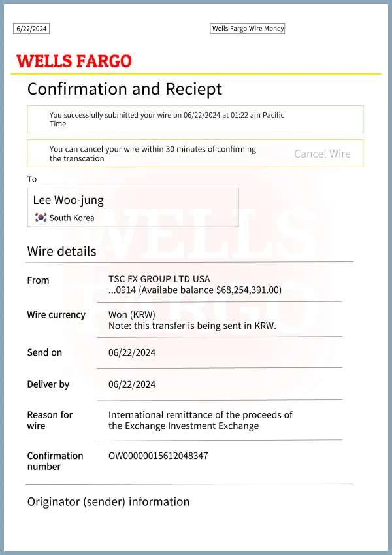Click the Deliver by date value
The width and height of the screenshot is (392, 555).
[x=132, y=384]
